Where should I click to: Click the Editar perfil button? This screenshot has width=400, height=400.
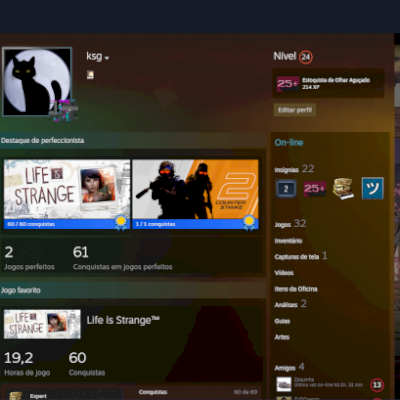[x=295, y=110]
